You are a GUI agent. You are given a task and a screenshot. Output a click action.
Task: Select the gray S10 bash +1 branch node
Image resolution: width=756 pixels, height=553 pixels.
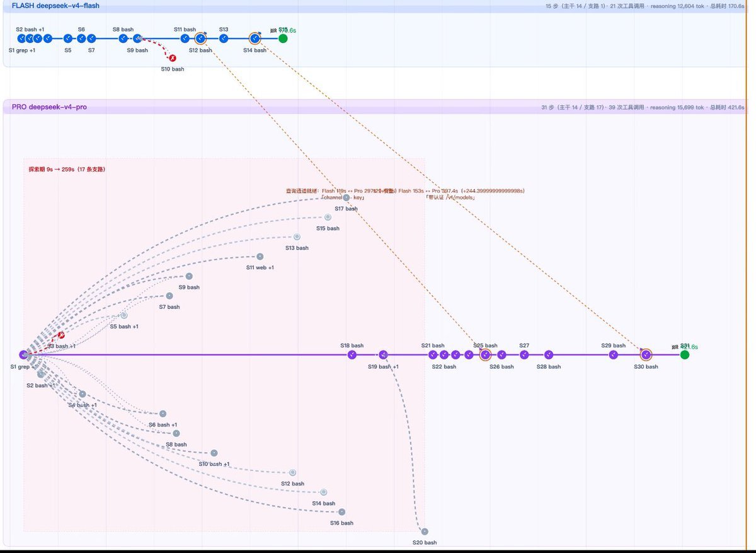pos(214,453)
